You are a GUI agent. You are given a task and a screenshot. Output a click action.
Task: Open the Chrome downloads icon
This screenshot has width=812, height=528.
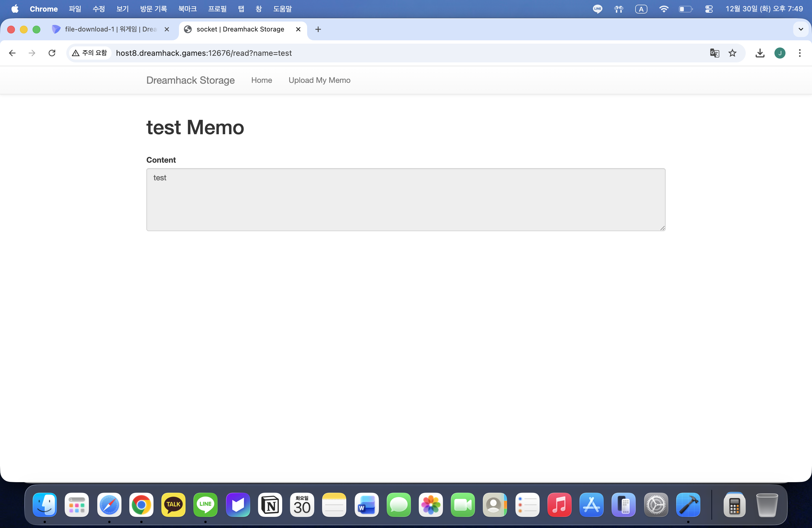pos(760,53)
